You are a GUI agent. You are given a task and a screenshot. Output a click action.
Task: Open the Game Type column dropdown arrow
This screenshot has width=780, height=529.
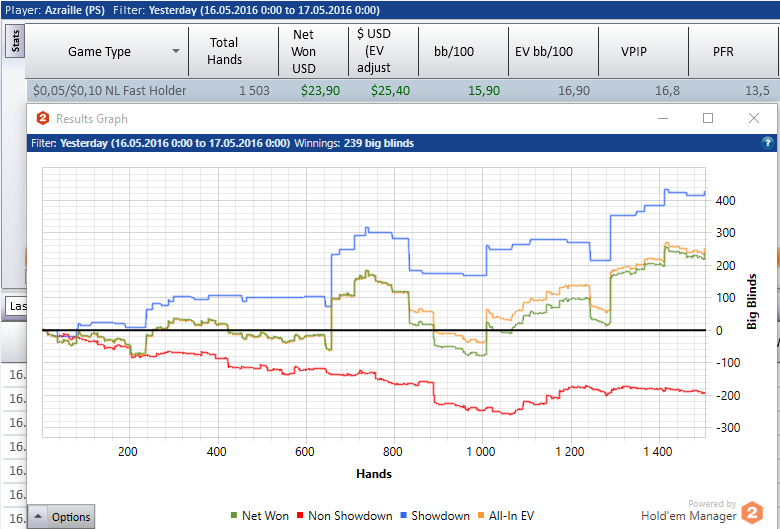pos(176,51)
